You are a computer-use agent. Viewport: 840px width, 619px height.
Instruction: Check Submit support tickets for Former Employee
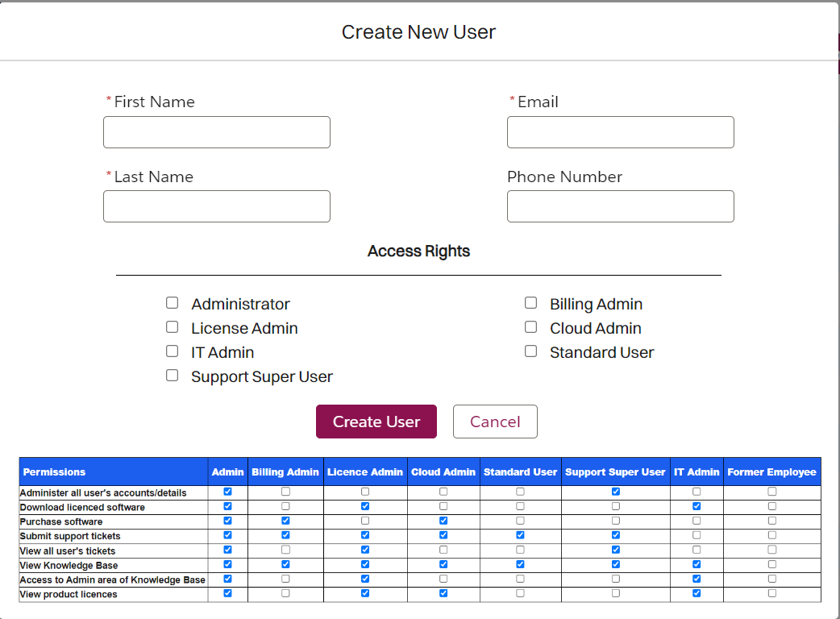(x=772, y=535)
